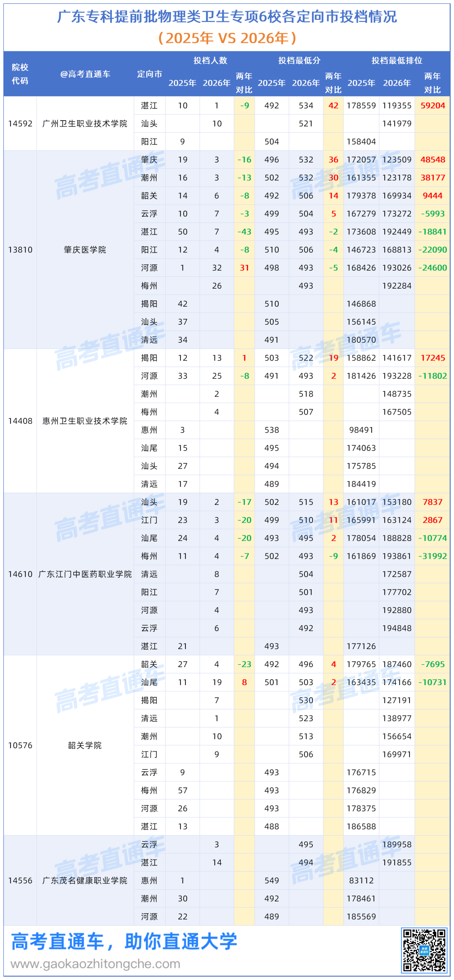Select '肇庆医学院' school name

pyautogui.click(x=85, y=250)
